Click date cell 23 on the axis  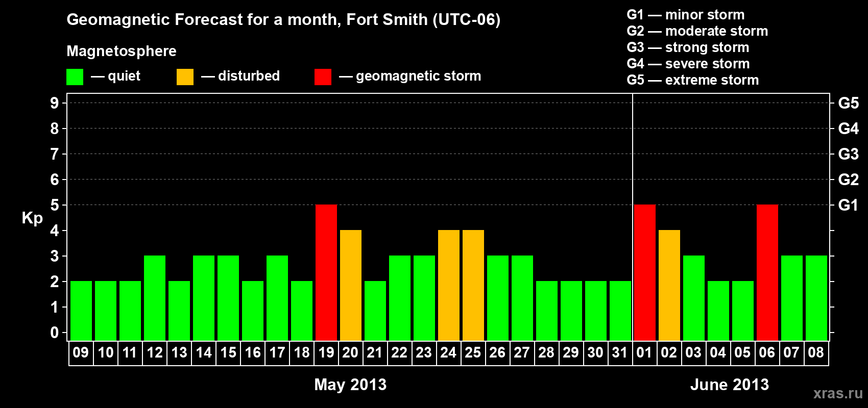pyautogui.click(x=424, y=353)
